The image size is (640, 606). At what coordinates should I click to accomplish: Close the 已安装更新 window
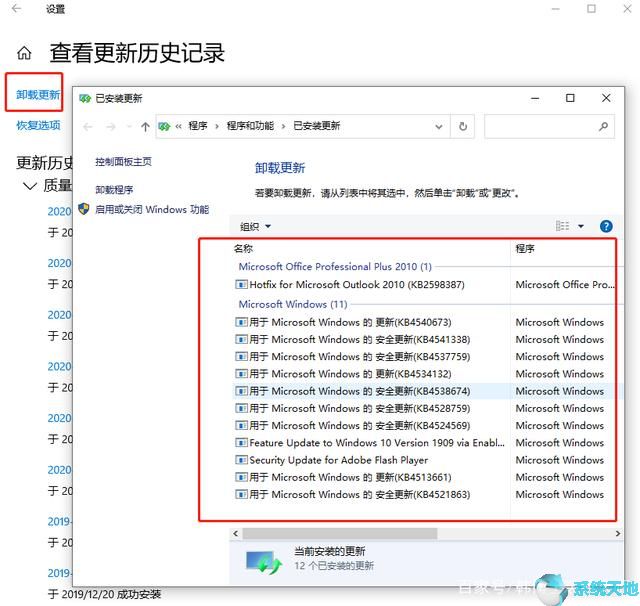[606, 98]
